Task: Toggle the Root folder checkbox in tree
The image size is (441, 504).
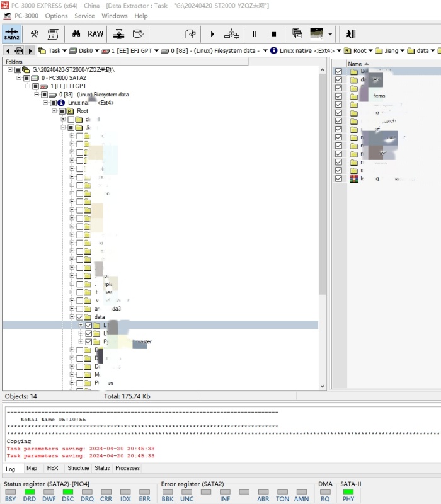Action: pyautogui.click(x=62, y=111)
